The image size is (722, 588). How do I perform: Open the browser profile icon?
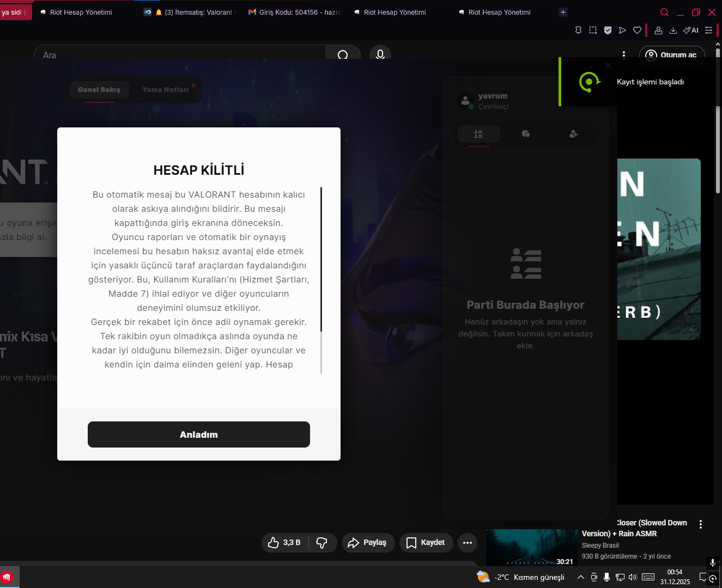point(658,30)
